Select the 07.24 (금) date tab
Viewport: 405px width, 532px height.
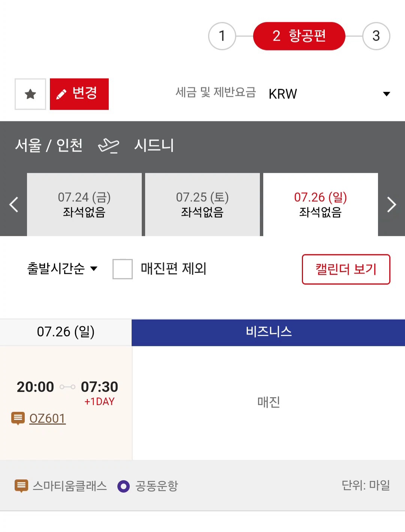[84, 205]
